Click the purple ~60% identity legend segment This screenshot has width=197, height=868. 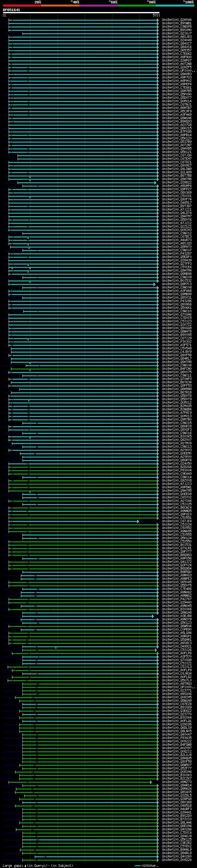pyautogui.click(x=99, y=6)
